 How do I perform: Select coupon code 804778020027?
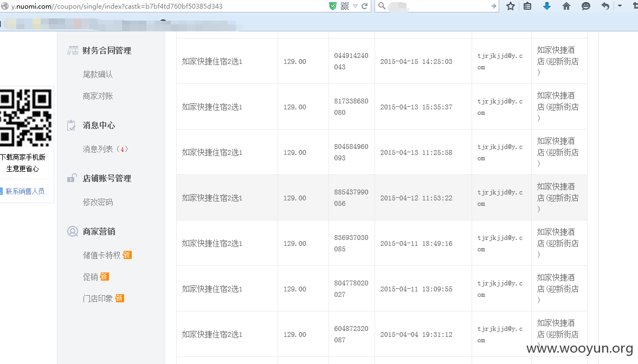[x=351, y=289]
